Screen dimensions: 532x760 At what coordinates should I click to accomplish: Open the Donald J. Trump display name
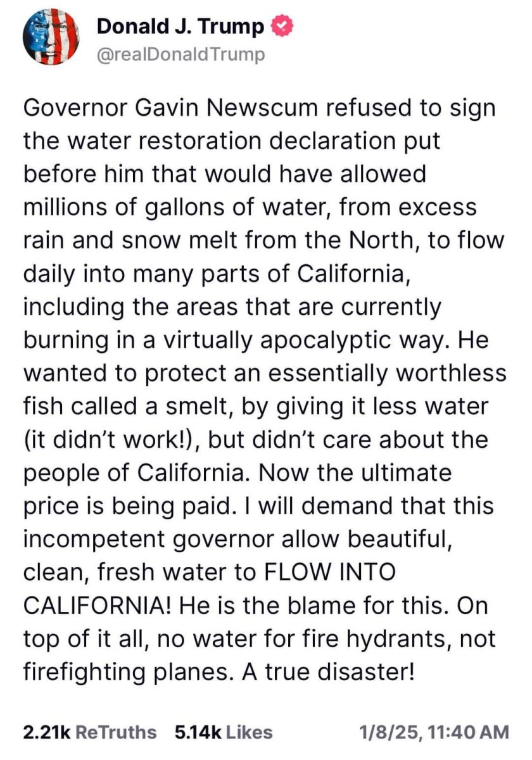coord(180,27)
